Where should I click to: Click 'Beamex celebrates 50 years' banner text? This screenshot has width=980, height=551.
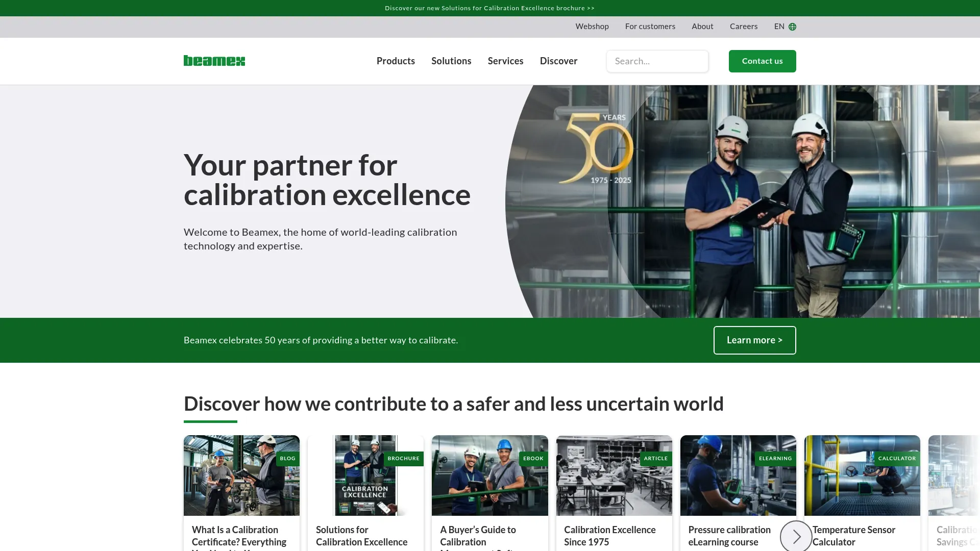coord(321,340)
